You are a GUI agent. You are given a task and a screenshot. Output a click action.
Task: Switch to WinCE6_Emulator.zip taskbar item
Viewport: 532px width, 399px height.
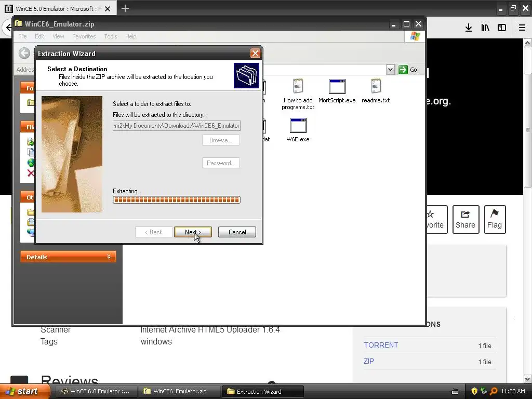(180, 391)
